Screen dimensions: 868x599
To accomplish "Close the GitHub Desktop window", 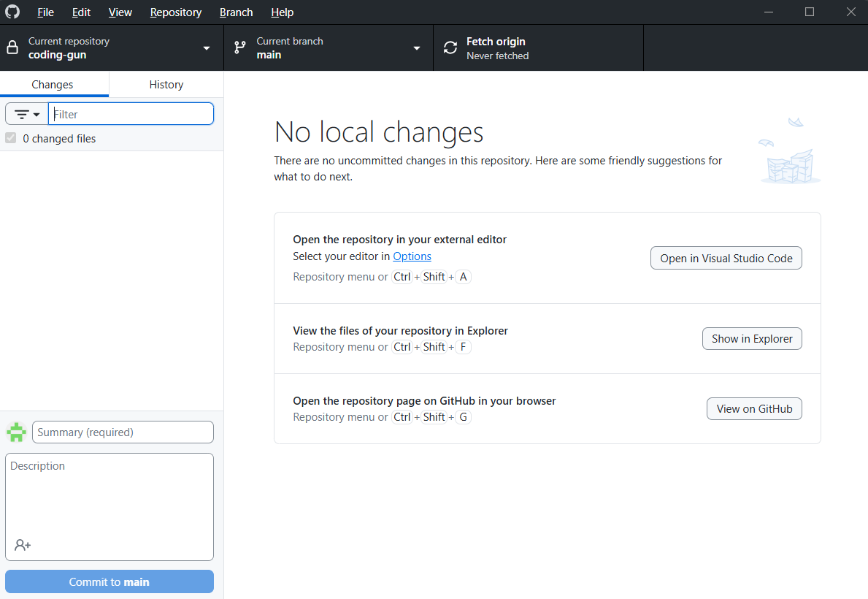I will (x=850, y=12).
